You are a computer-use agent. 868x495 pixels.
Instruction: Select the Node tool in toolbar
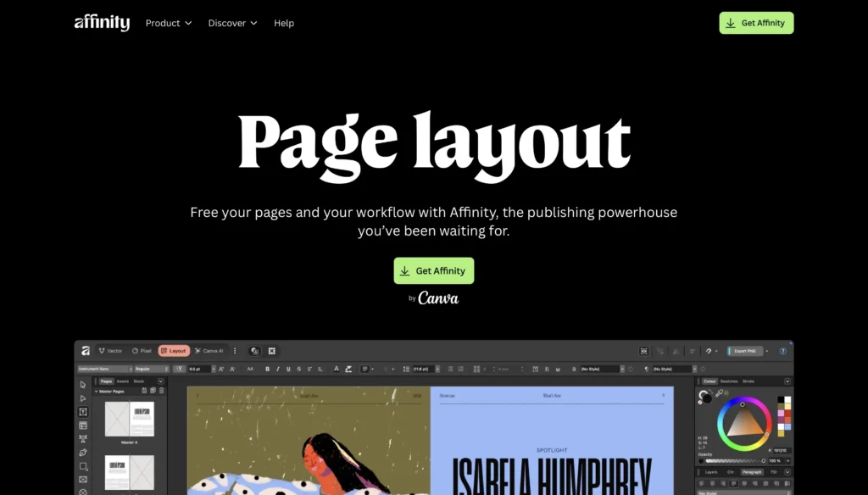coord(83,398)
